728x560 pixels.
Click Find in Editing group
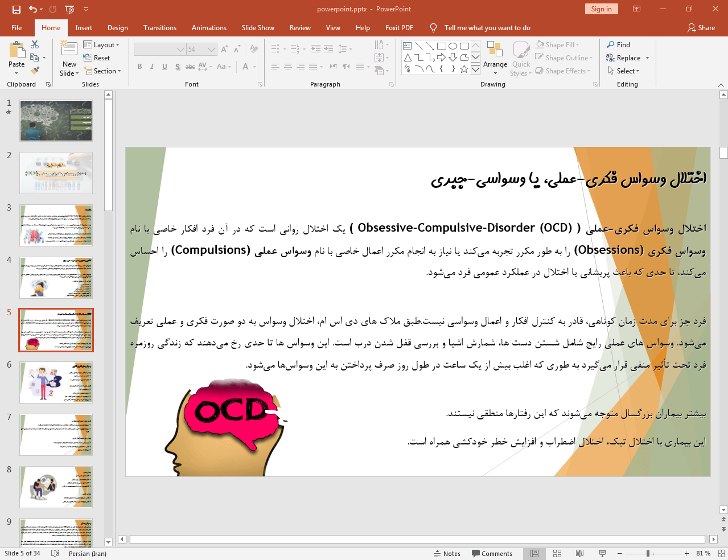619,45
